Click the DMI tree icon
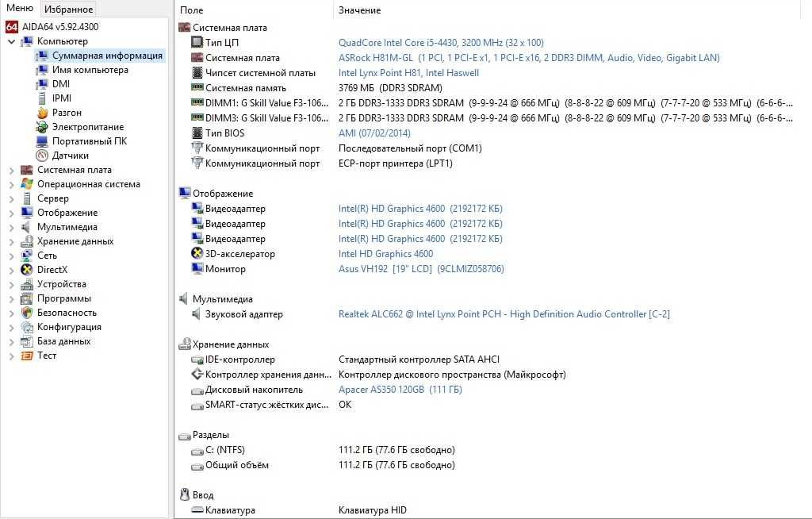The height and width of the screenshot is (519, 812). 41,84
